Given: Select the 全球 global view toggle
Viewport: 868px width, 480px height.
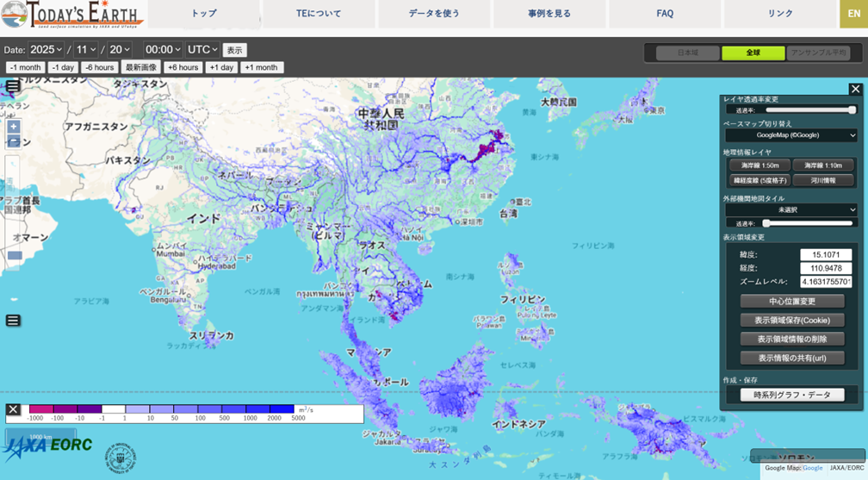Looking at the screenshot, I should click(x=753, y=53).
